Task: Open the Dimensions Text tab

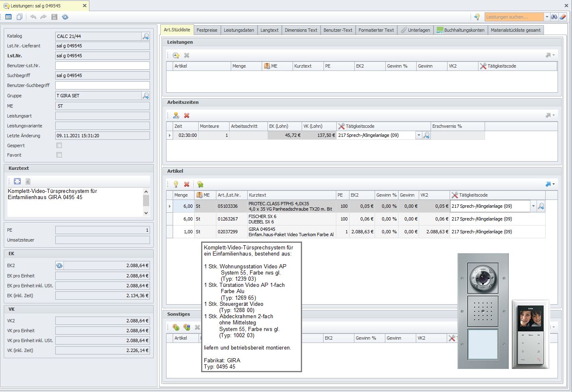Action: pos(301,30)
